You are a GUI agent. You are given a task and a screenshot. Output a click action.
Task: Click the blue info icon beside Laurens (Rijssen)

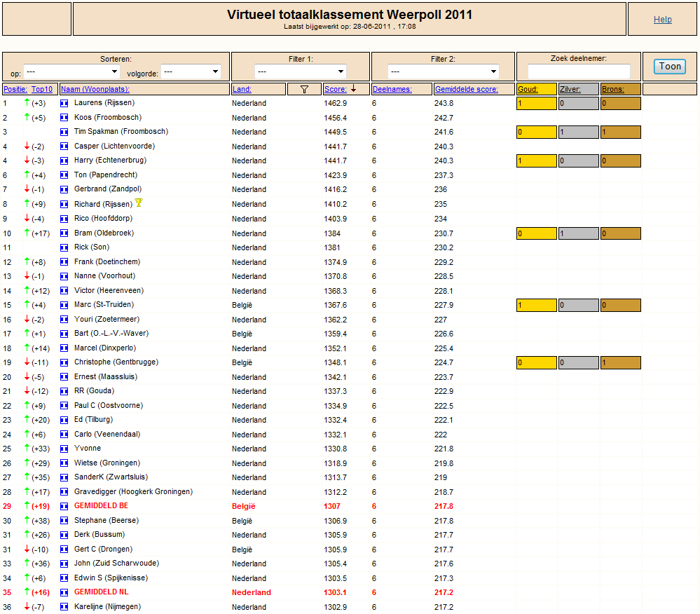point(64,103)
